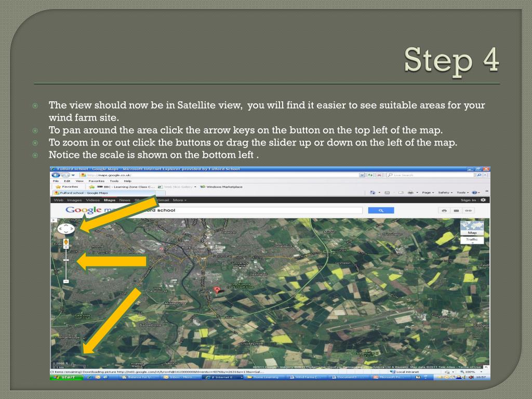Click the red A marker on map
Viewport: 532px width, 399px height.
[x=217, y=290]
